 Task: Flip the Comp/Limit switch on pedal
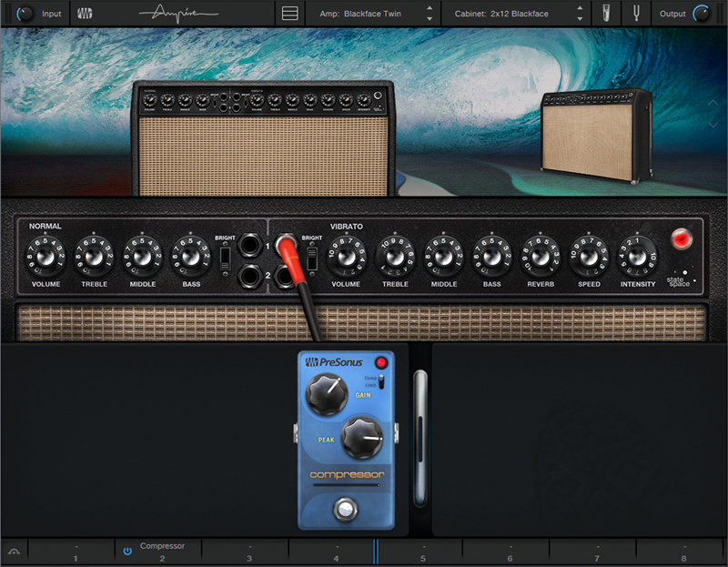[381, 381]
